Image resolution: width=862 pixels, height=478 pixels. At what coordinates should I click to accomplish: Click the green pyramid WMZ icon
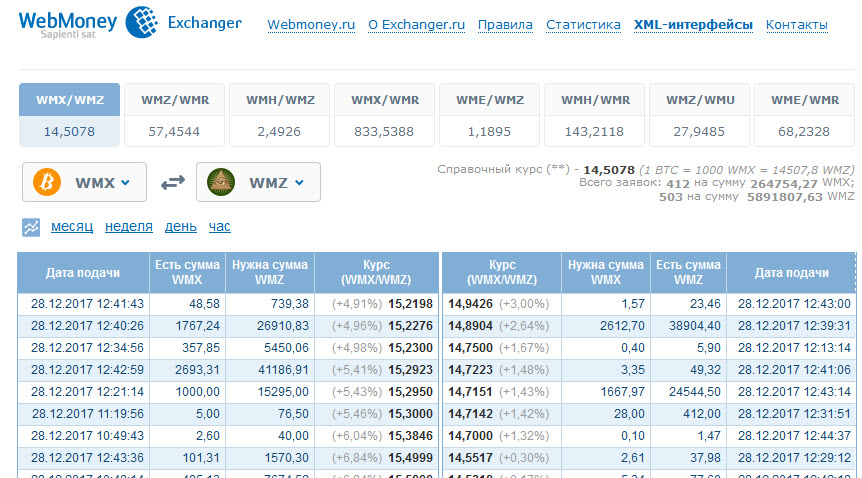pyautogui.click(x=221, y=182)
